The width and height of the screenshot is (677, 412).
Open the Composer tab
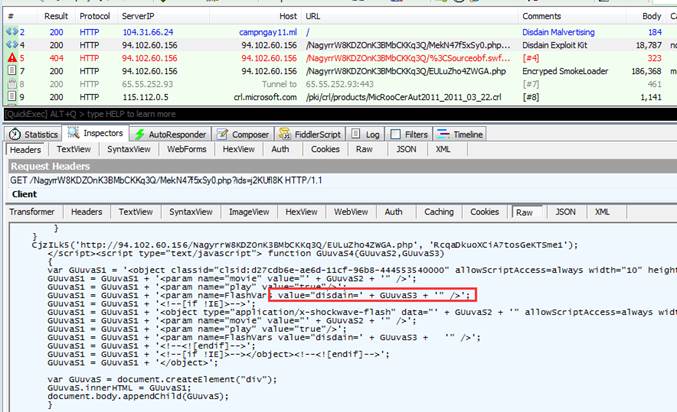point(243,134)
